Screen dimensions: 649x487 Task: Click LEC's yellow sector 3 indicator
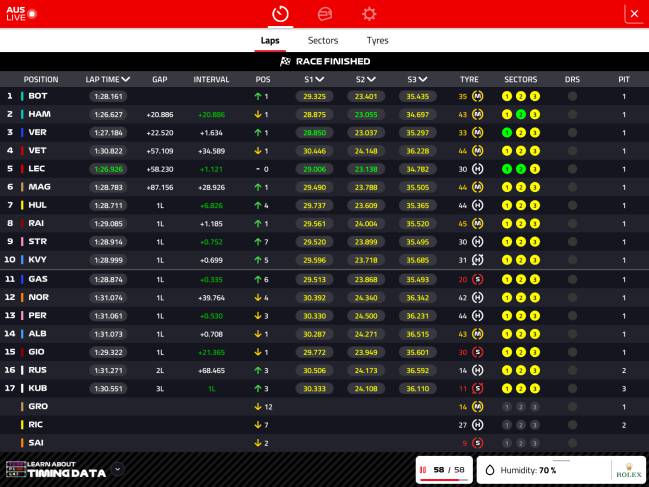coord(535,169)
